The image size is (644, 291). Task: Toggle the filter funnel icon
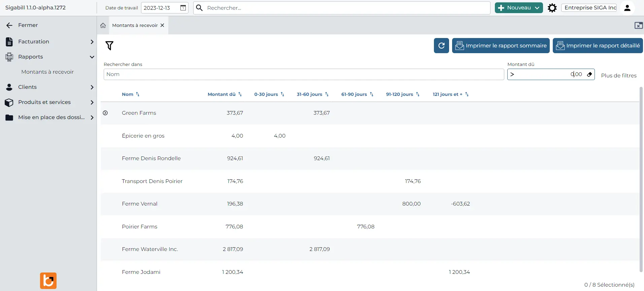(x=109, y=45)
